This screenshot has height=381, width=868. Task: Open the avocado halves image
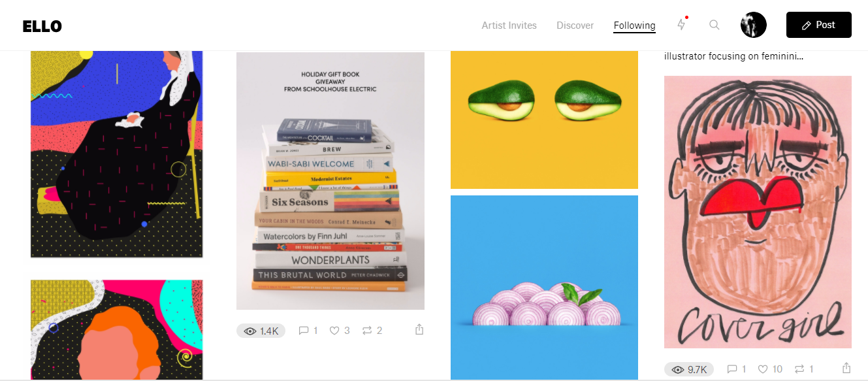pos(544,120)
